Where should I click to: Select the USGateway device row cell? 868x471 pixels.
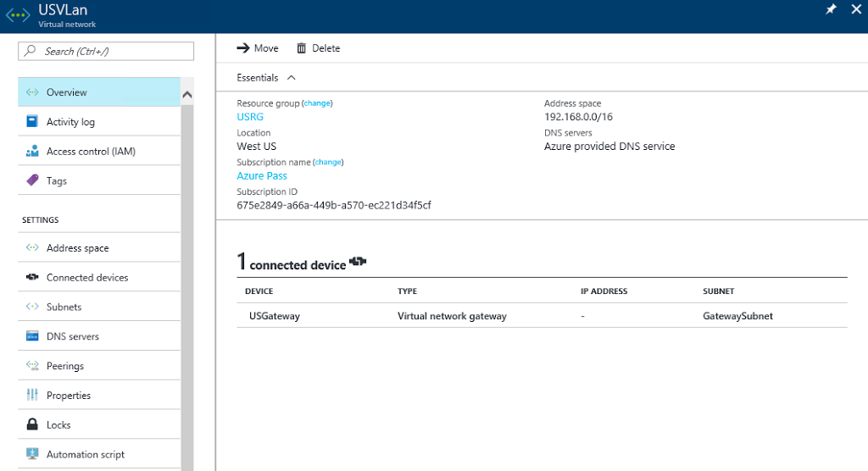[275, 316]
